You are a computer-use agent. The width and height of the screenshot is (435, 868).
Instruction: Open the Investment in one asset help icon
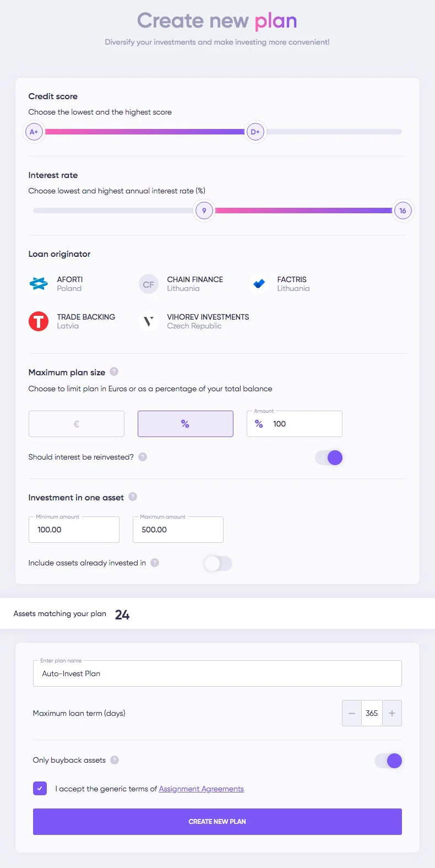tap(133, 497)
